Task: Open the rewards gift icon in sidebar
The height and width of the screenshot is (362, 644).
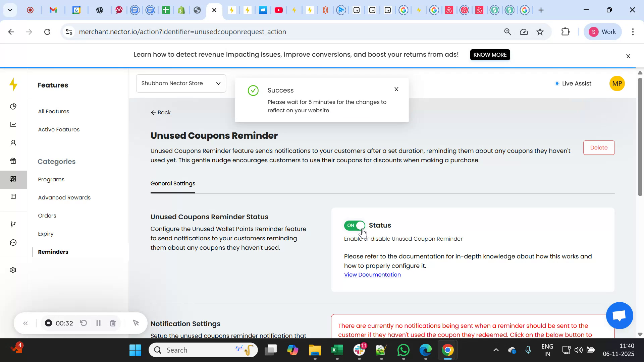Action: pyautogui.click(x=13, y=161)
